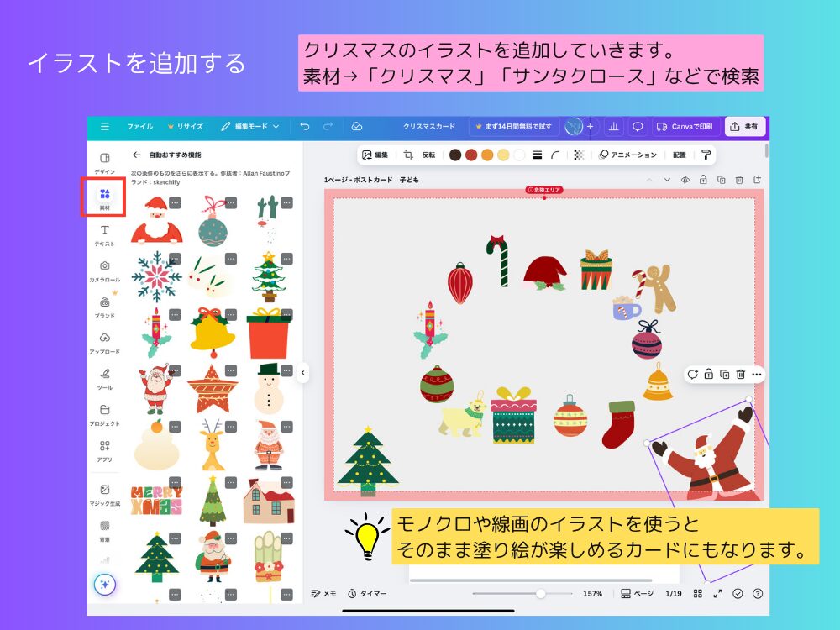This screenshot has height=630, width=840.
Task: Hide the page using the eye toggle
Action: pyautogui.click(x=685, y=178)
